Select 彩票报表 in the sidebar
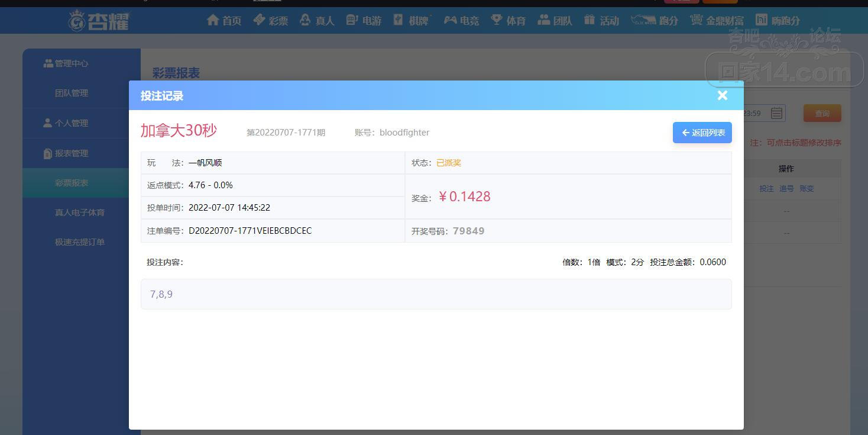This screenshot has width=868, height=435. 76,183
